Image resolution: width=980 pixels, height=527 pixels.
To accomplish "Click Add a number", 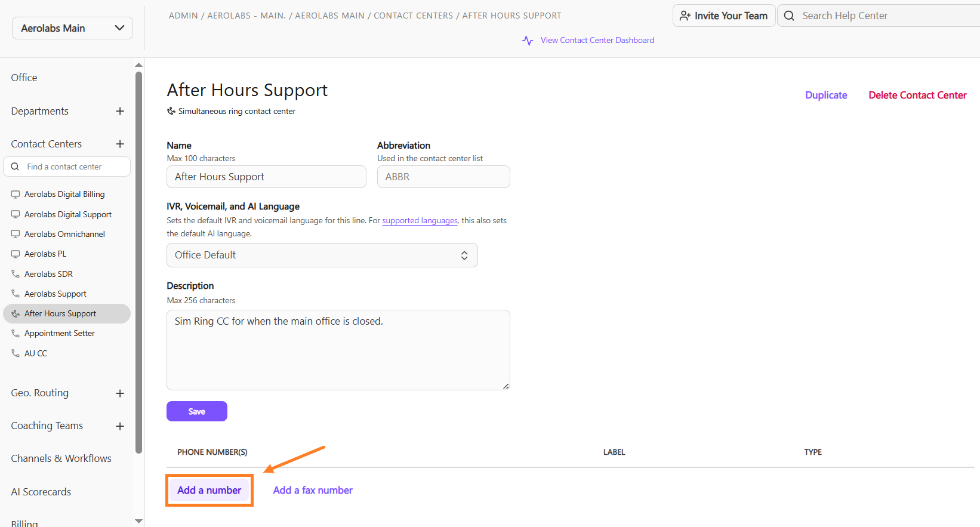I will 209,490.
